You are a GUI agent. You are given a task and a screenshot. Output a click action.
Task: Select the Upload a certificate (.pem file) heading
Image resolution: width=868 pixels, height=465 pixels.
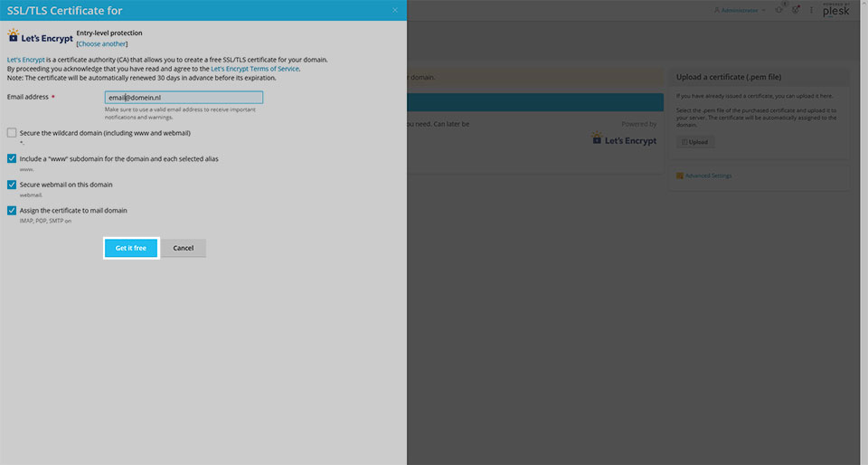coord(729,77)
